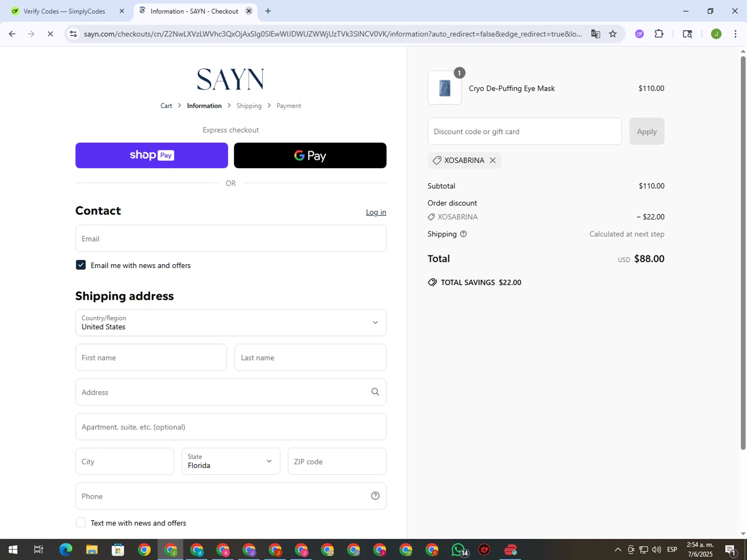This screenshot has height=560, width=747.
Task: Open File Explorer from taskbar
Action: pos(92,550)
